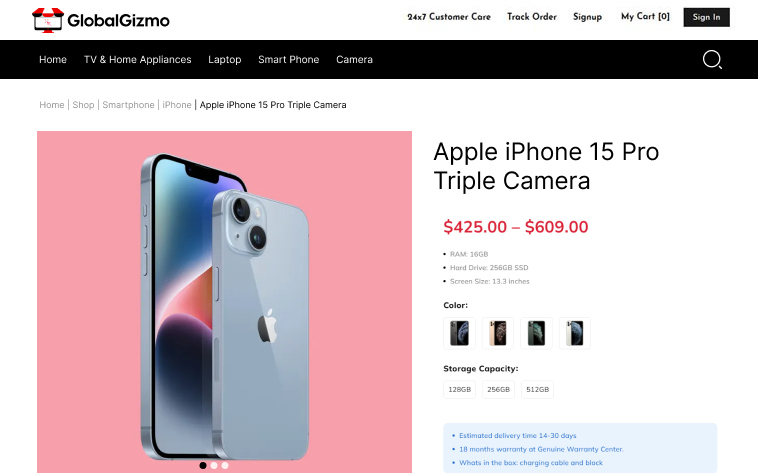Choose the silver color thumbnail
758x473 pixels.
coord(574,333)
